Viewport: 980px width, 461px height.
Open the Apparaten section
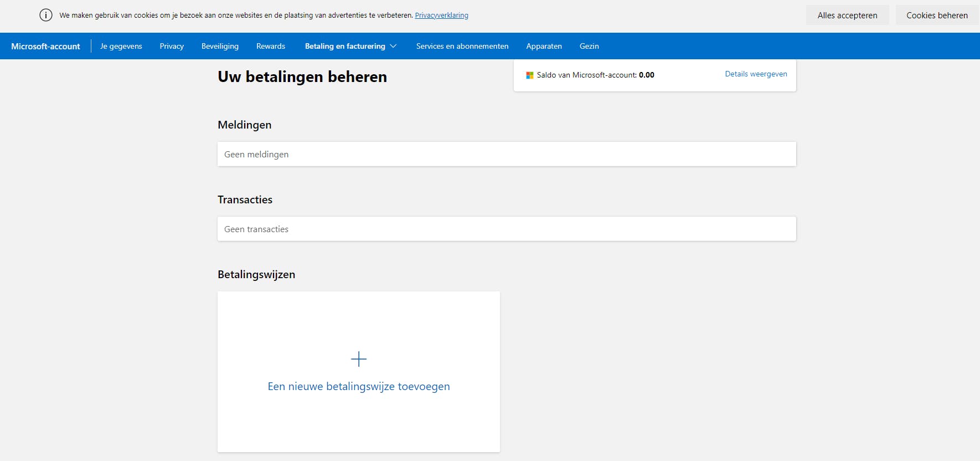click(x=544, y=46)
